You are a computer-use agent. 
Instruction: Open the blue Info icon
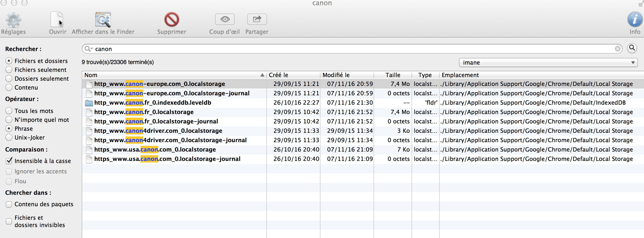[x=635, y=20]
